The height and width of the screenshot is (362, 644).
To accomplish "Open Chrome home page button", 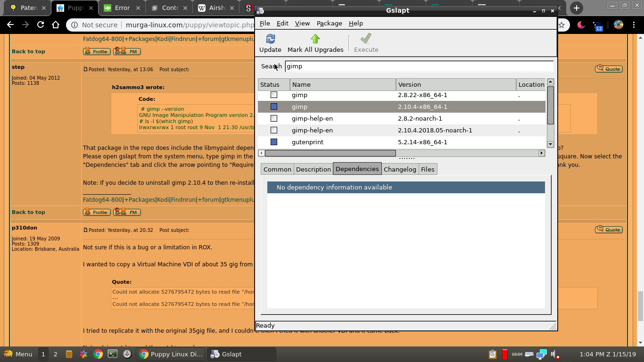I will (56, 25).
